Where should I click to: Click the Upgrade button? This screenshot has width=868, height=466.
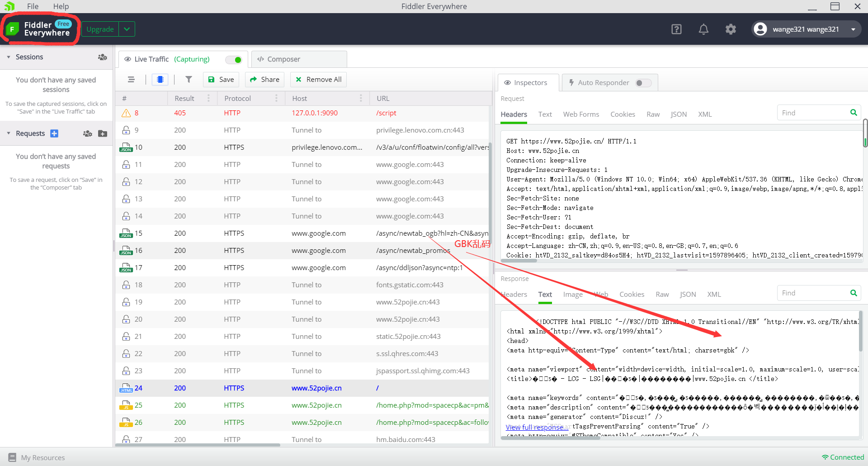coord(100,29)
